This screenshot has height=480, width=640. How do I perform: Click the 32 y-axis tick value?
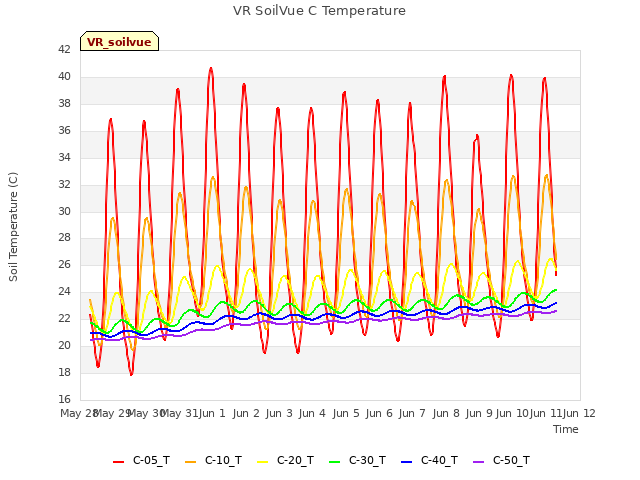(64, 184)
